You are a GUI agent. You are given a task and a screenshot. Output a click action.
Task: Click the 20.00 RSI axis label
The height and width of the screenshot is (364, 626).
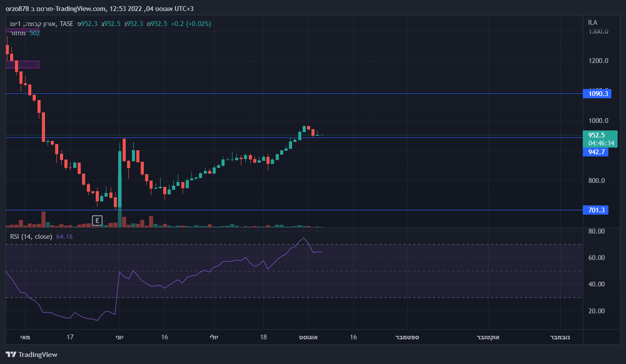click(596, 311)
